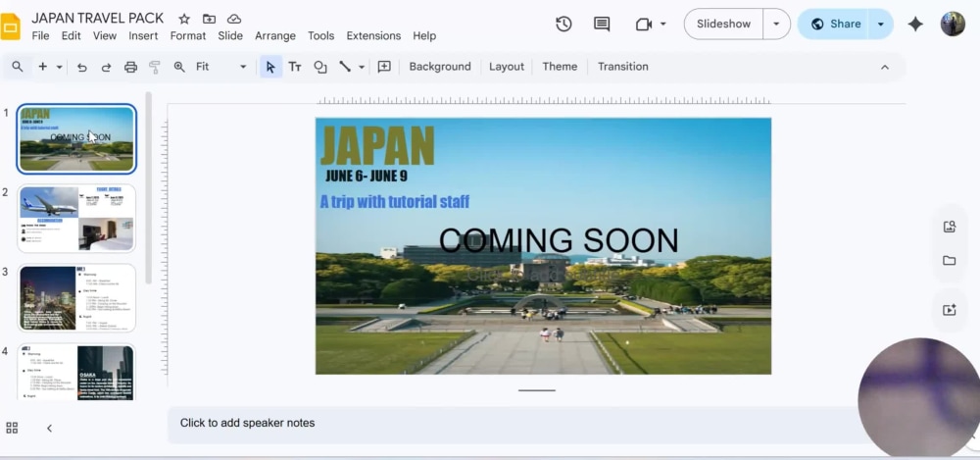Print the presentation
Image resolution: width=980 pixels, height=460 pixels.
pos(130,67)
